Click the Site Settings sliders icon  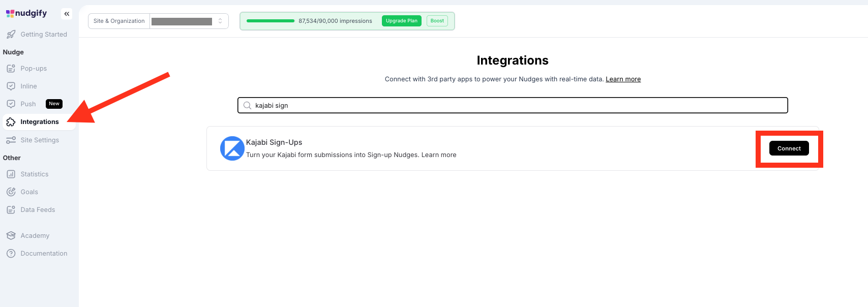pos(11,140)
